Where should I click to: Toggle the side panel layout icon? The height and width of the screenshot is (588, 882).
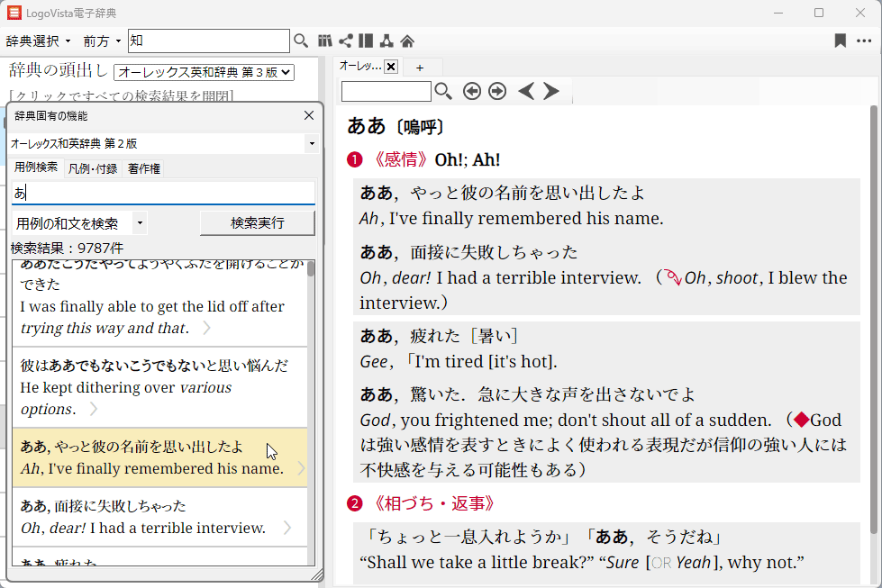[x=365, y=41]
